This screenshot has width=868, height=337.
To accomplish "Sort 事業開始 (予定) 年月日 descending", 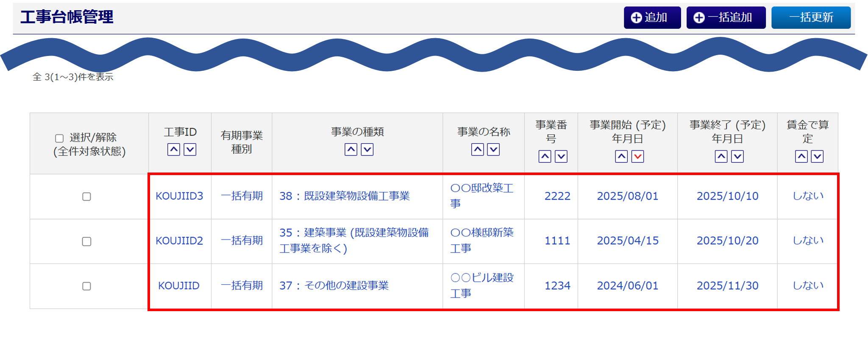I will pyautogui.click(x=638, y=157).
